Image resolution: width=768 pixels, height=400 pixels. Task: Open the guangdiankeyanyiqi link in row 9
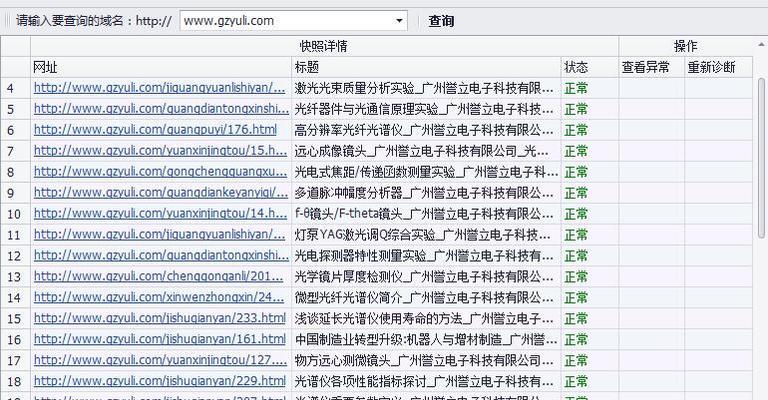pyautogui.click(x=161, y=193)
